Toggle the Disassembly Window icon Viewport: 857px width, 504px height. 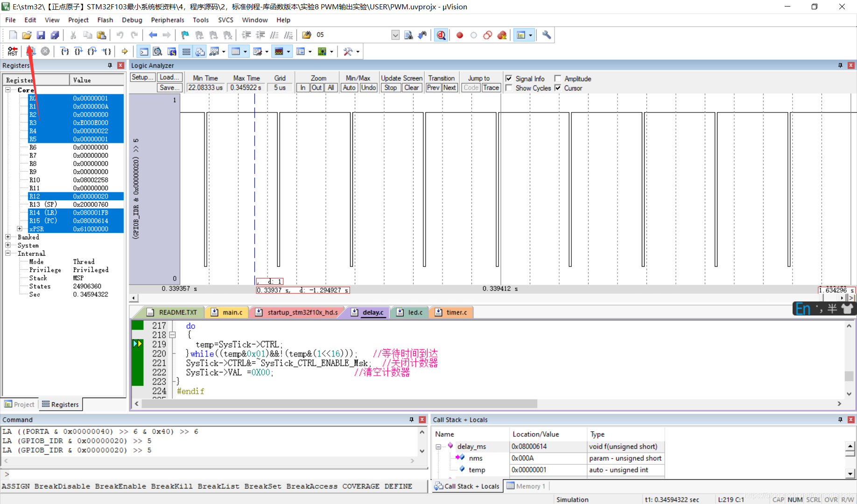[x=158, y=51]
